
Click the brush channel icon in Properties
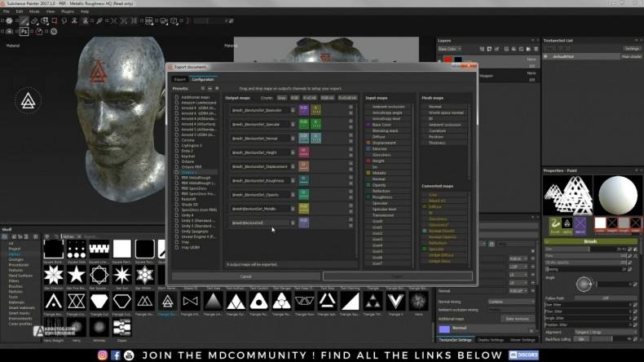pos(555,224)
